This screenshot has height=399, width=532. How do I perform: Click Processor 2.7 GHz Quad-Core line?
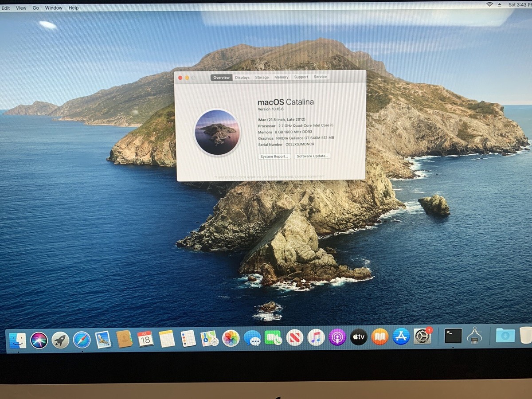(x=296, y=126)
